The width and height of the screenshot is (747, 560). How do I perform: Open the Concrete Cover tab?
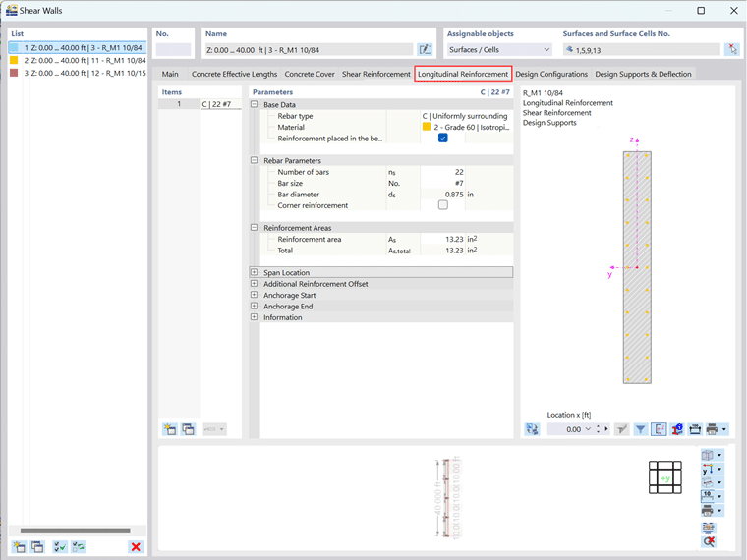[310, 74]
